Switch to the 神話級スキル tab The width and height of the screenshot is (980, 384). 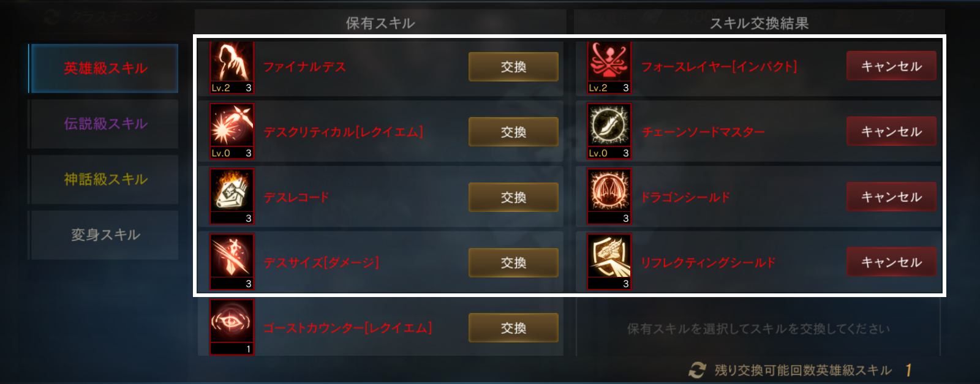pos(104,179)
